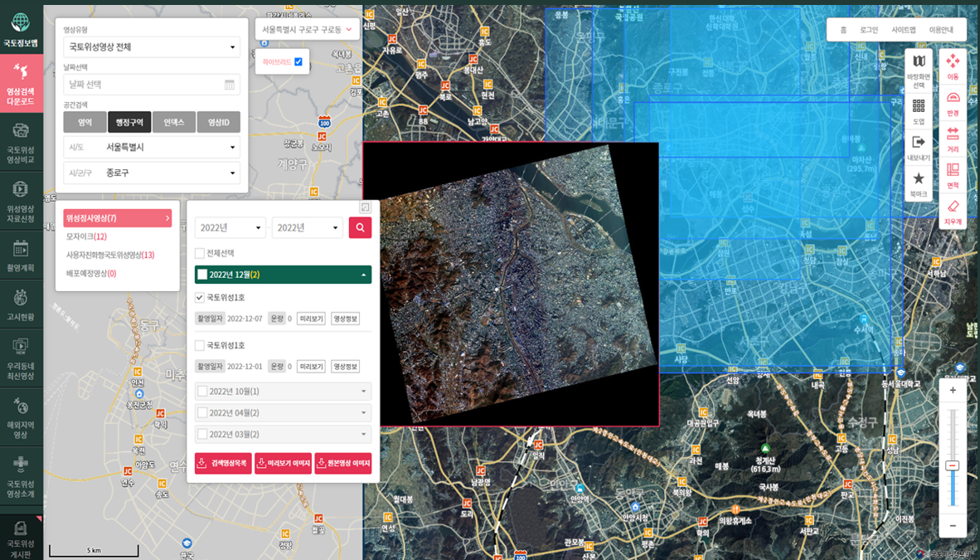The height and width of the screenshot is (560, 980).
Task: Download 검색영상목록 list
Action: click(223, 464)
